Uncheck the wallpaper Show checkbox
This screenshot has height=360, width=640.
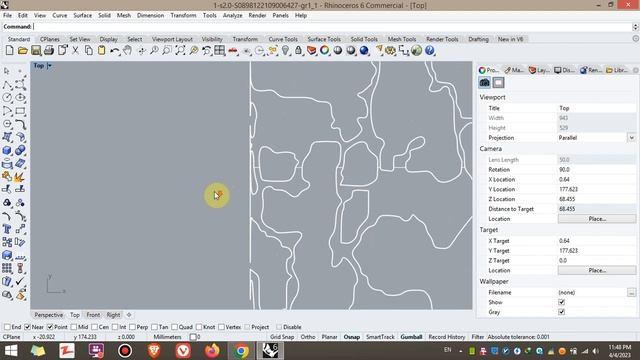click(x=562, y=302)
